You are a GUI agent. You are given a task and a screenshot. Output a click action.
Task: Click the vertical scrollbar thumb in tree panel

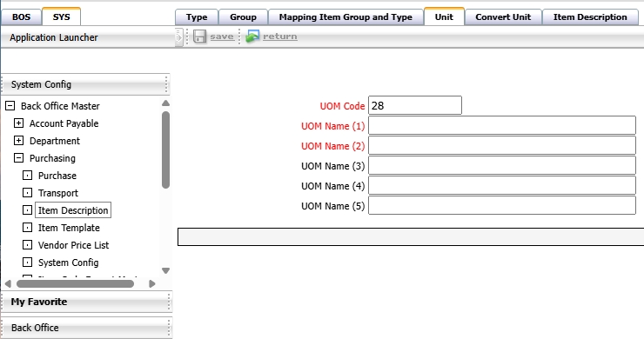tap(165, 150)
